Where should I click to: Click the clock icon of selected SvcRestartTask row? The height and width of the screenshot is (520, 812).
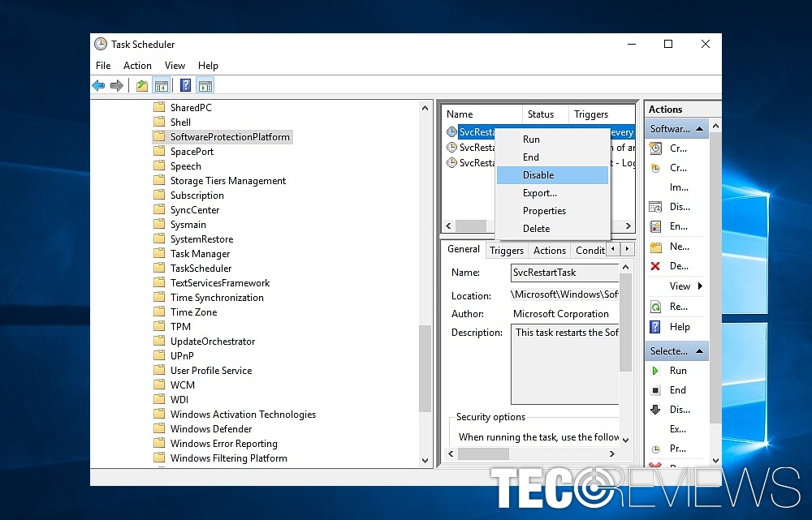451,132
